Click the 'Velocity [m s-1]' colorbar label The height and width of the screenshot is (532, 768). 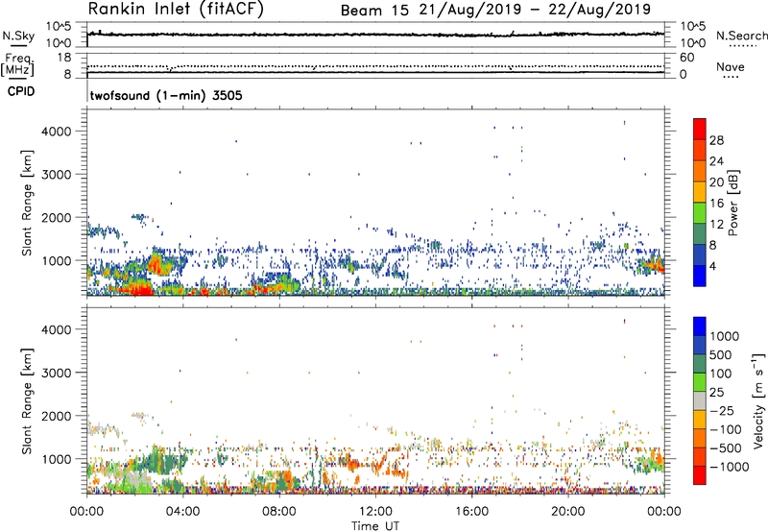pyautogui.click(x=758, y=400)
